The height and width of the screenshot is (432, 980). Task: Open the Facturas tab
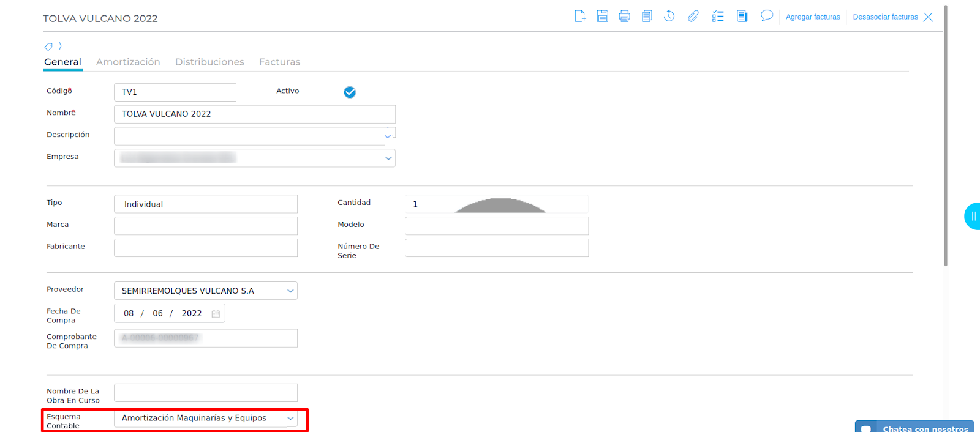(279, 62)
